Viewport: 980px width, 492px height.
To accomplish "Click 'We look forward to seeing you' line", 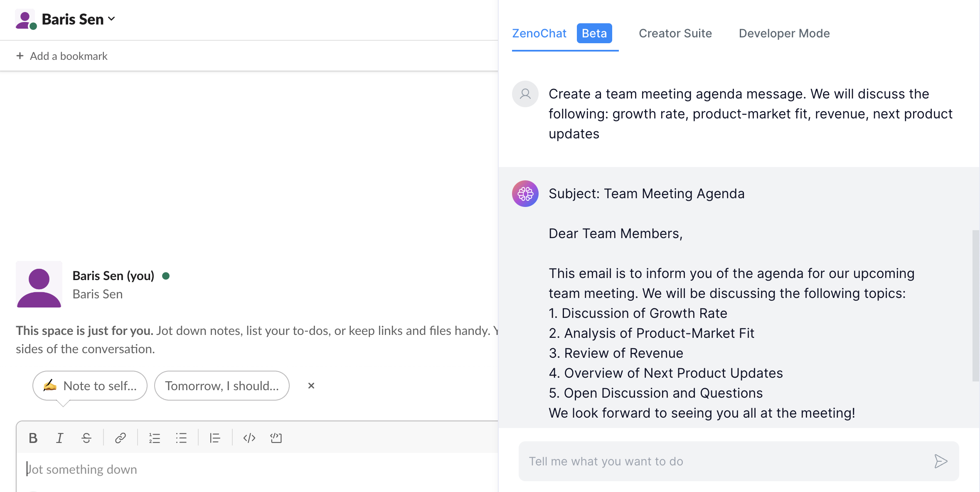I will tap(702, 413).
